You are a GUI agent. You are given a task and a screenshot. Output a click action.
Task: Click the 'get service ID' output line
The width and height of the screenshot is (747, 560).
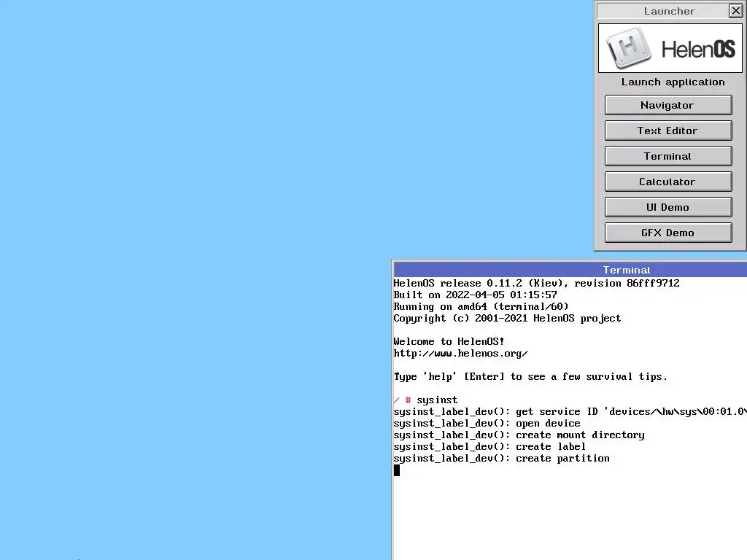click(570, 411)
